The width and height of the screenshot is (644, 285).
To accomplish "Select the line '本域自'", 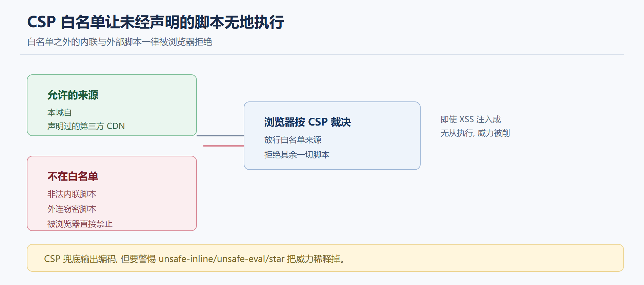I will click(x=60, y=113).
